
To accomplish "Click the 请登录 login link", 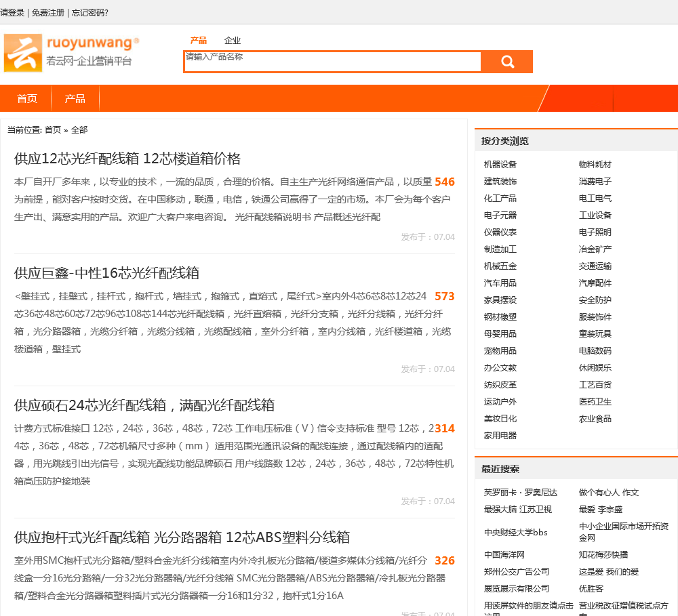I will click(x=12, y=12).
